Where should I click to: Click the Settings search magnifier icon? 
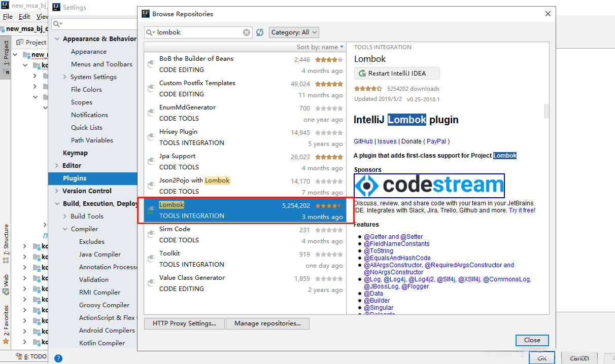pyautogui.click(x=58, y=24)
